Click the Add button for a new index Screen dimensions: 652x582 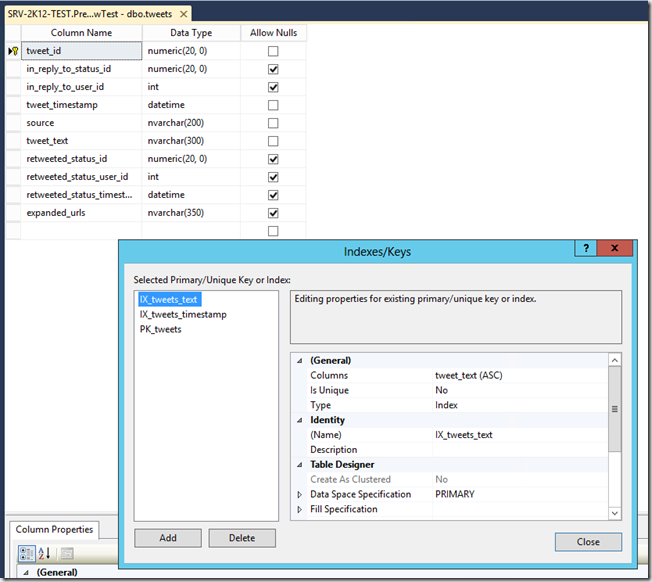point(168,538)
